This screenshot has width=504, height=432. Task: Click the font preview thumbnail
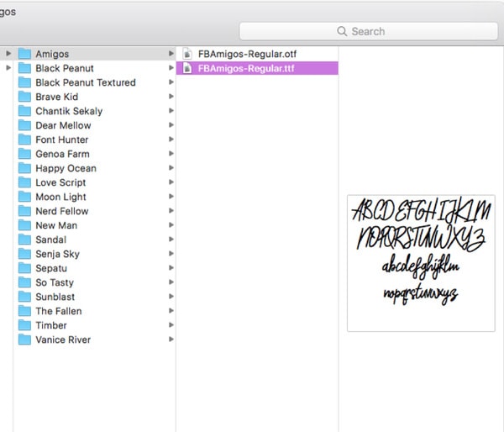[421, 262]
